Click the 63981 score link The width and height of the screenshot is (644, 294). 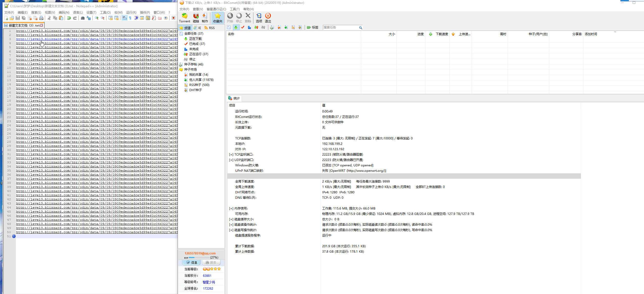[207, 276]
